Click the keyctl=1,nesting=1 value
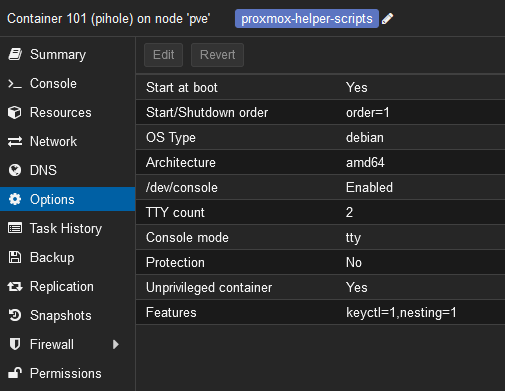The width and height of the screenshot is (505, 391). coord(401,313)
